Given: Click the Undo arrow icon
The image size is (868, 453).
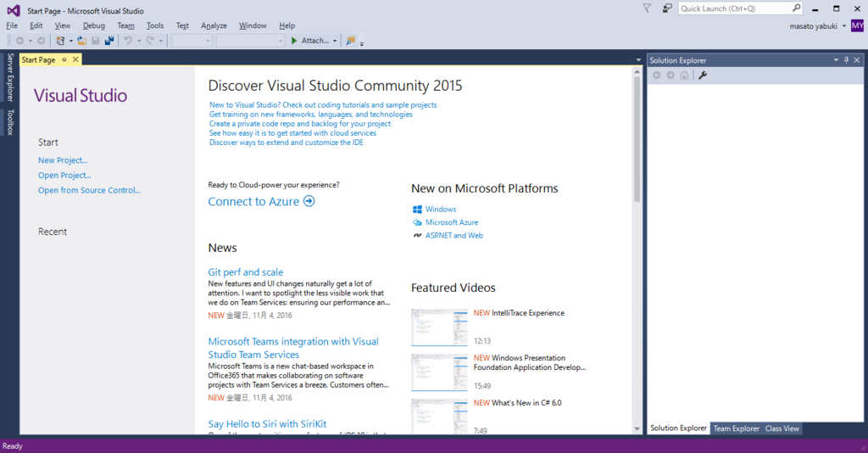Looking at the screenshot, I should click(128, 41).
